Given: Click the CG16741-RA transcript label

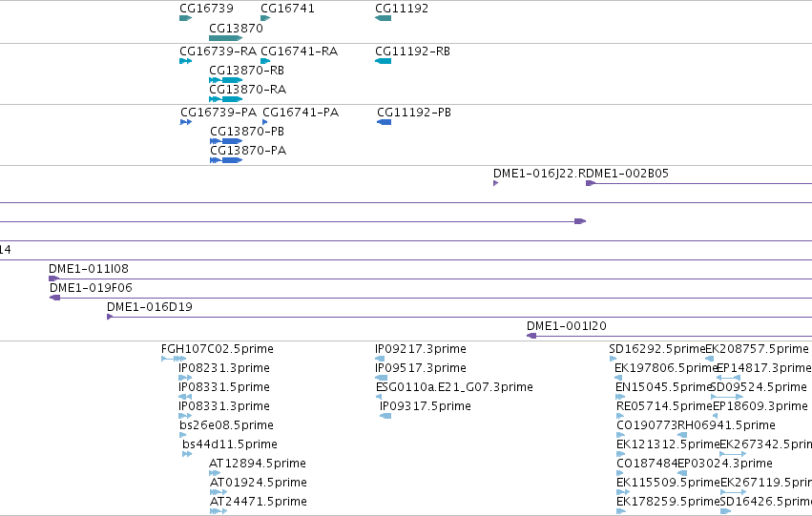Looking at the screenshot, I should pos(299,52).
